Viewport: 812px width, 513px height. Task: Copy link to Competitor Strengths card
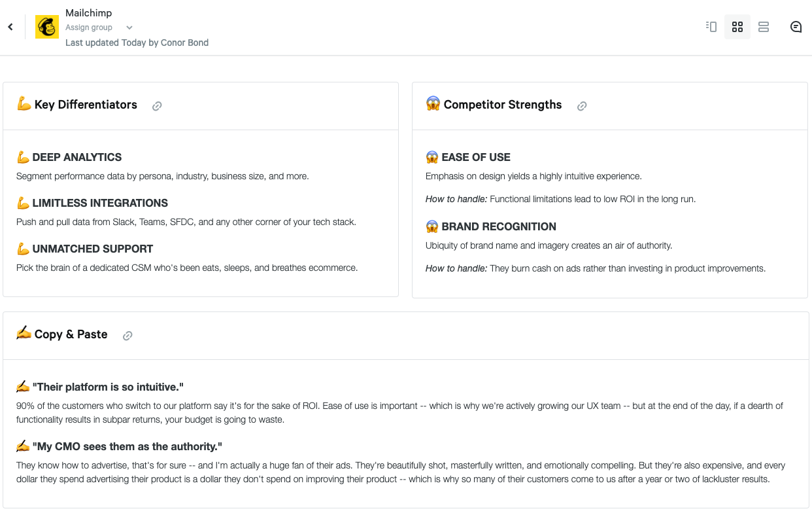pos(582,106)
